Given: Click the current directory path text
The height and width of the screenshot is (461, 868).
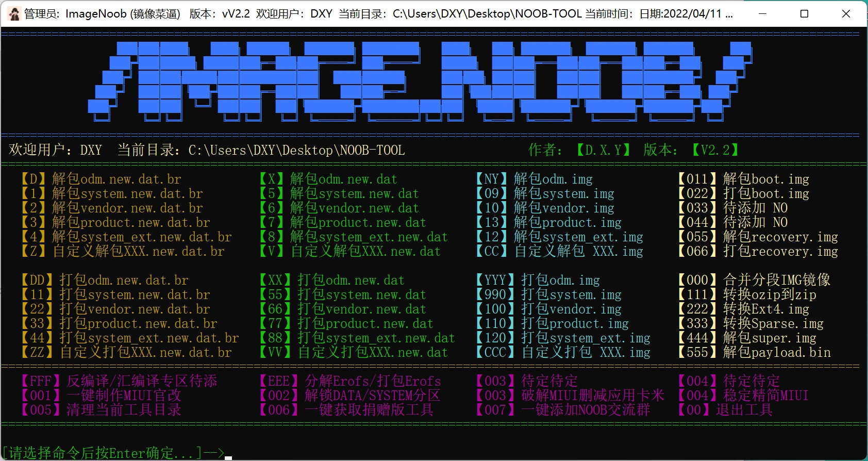Looking at the screenshot, I should (296, 151).
